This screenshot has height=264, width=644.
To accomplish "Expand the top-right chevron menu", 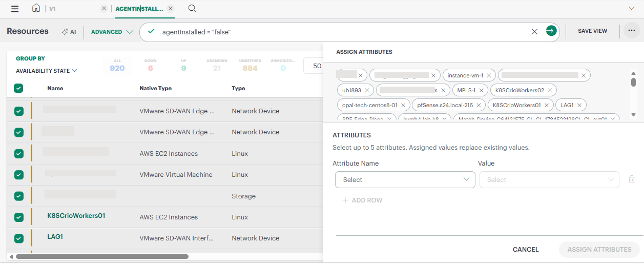I will pyautogui.click(x=632, y=8).
